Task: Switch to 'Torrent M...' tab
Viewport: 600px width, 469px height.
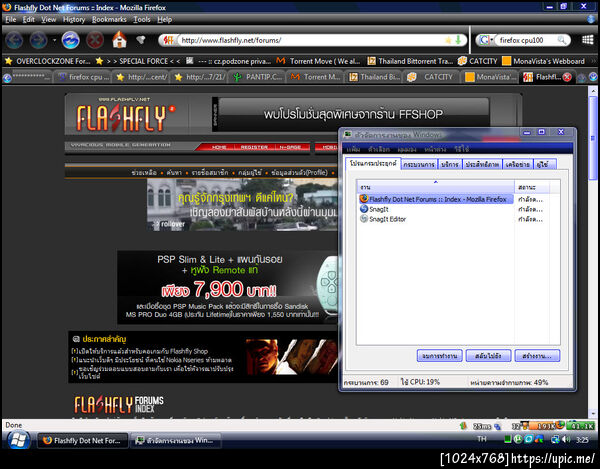Action: 316,77
